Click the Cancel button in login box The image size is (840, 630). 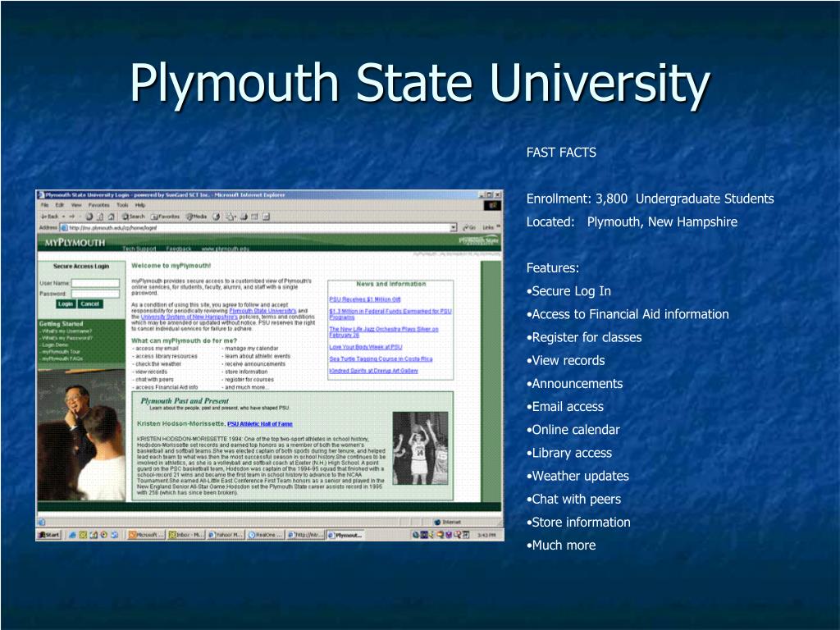click(x=90, y=304)
